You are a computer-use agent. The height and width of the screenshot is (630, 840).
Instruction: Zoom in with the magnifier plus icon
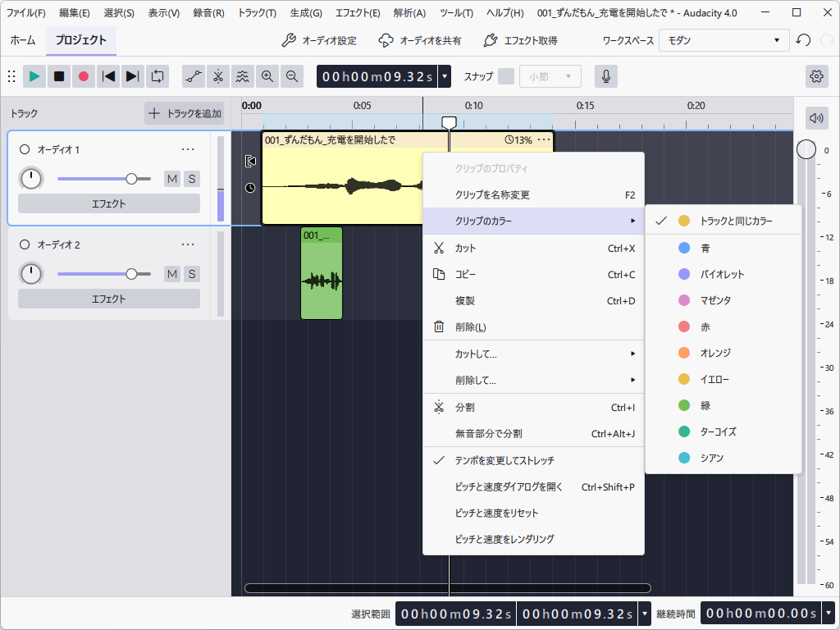tap(267, 76)
